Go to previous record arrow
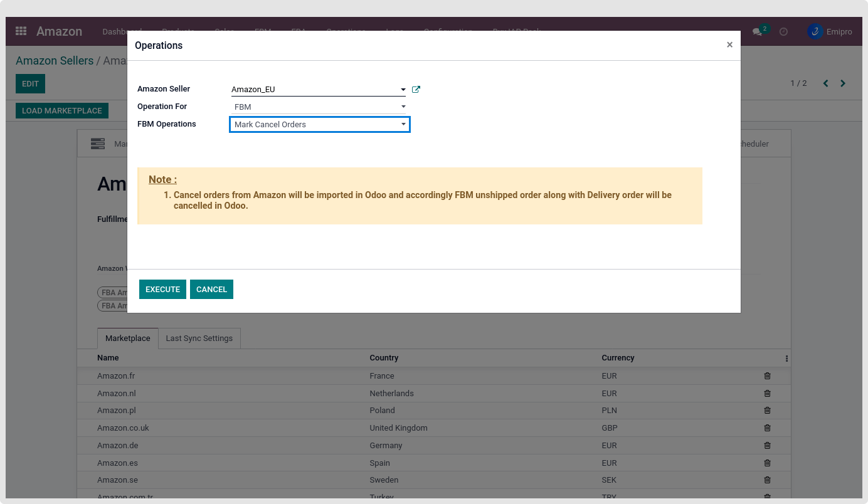 click(x=825, y=83)
